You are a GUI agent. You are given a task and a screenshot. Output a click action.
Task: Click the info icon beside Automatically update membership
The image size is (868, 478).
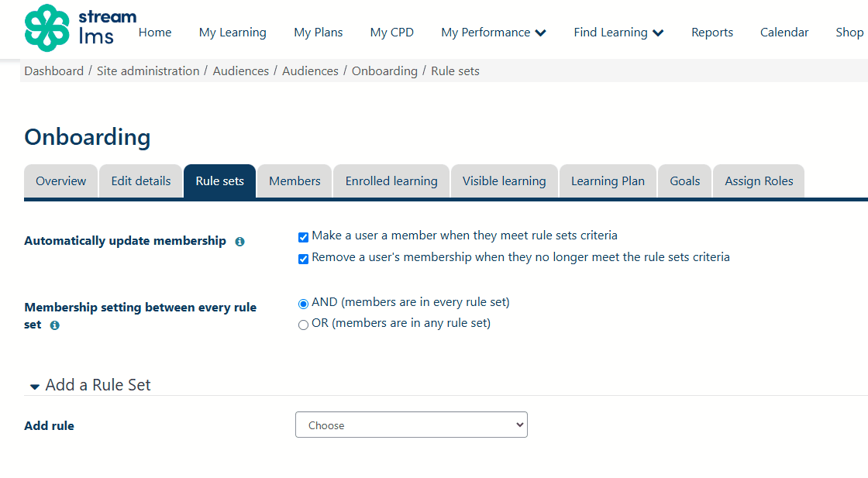pyautogui.click(x=239, y=241)
